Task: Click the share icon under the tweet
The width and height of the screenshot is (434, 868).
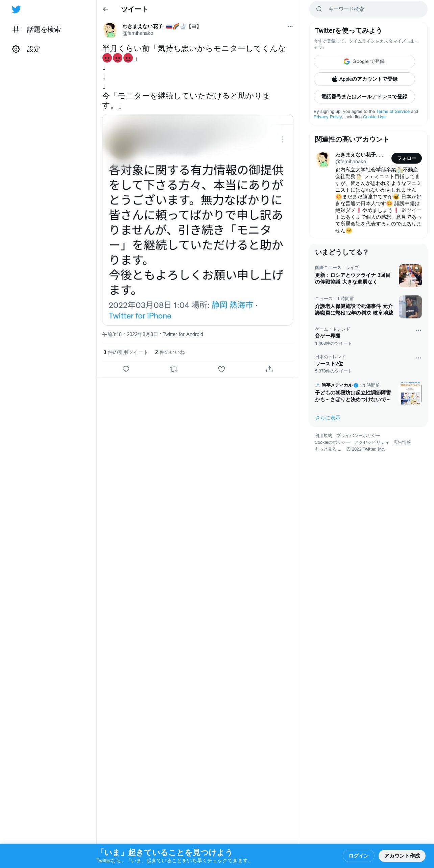Action: point(269,369)
